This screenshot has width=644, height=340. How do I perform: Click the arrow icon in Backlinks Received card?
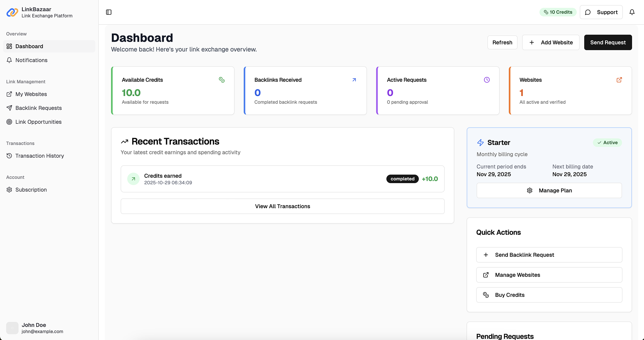tap(354, 80)
